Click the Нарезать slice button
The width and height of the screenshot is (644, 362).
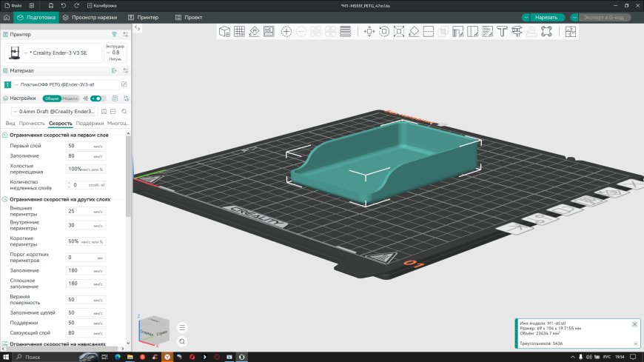(x=546, y=17)
